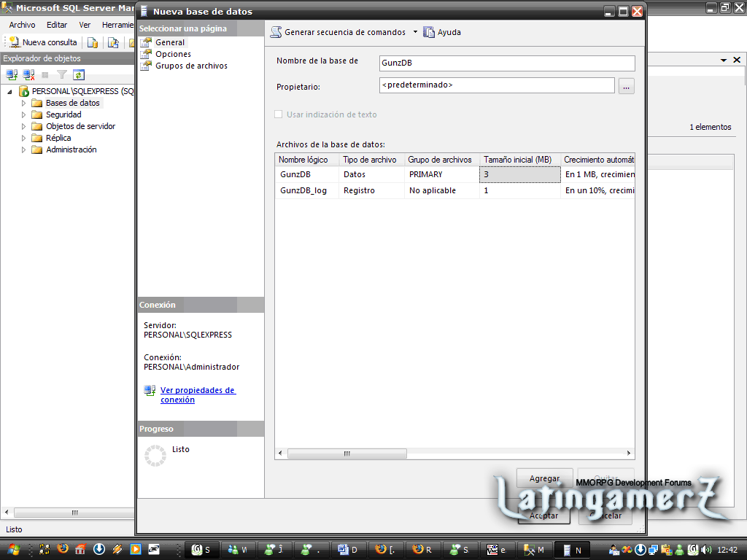The height and width of the screenshot is (560, 747).
Task: Click volume speaker icon in system tray
Action: coord(707,550)
